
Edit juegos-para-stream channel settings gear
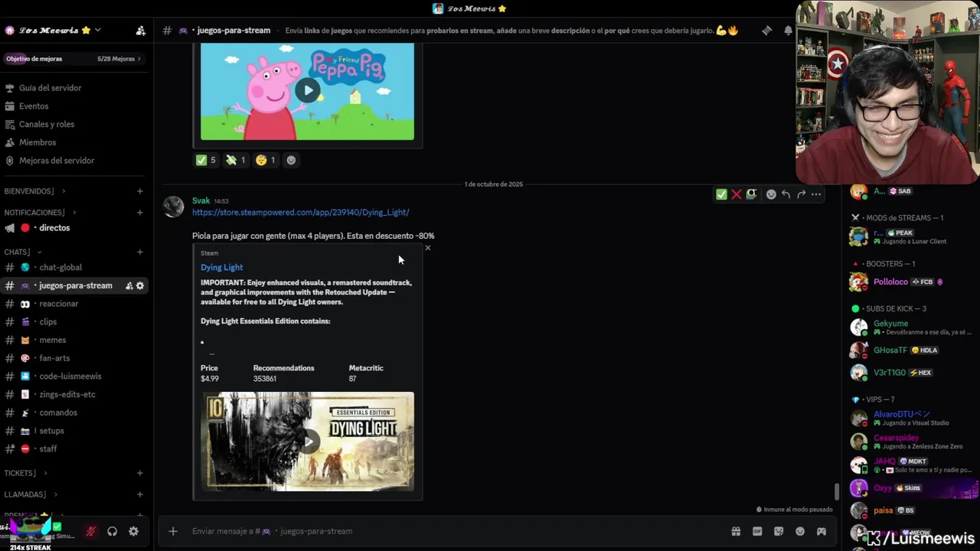(x=140, y=285)
